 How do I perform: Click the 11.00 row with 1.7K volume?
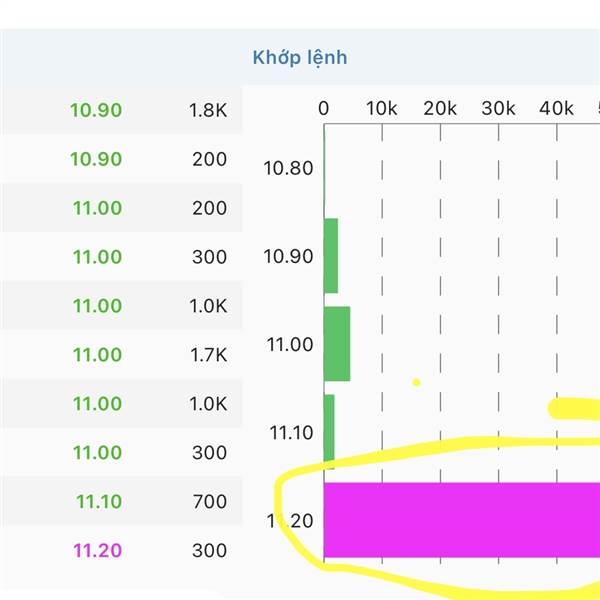(121, 355)
